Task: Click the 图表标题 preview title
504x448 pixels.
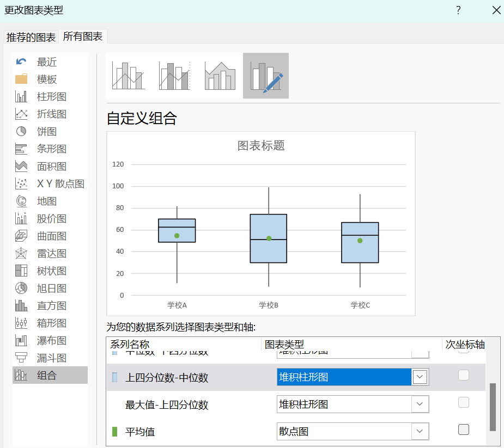Action: pyautogui.click(x=261, y=145)
